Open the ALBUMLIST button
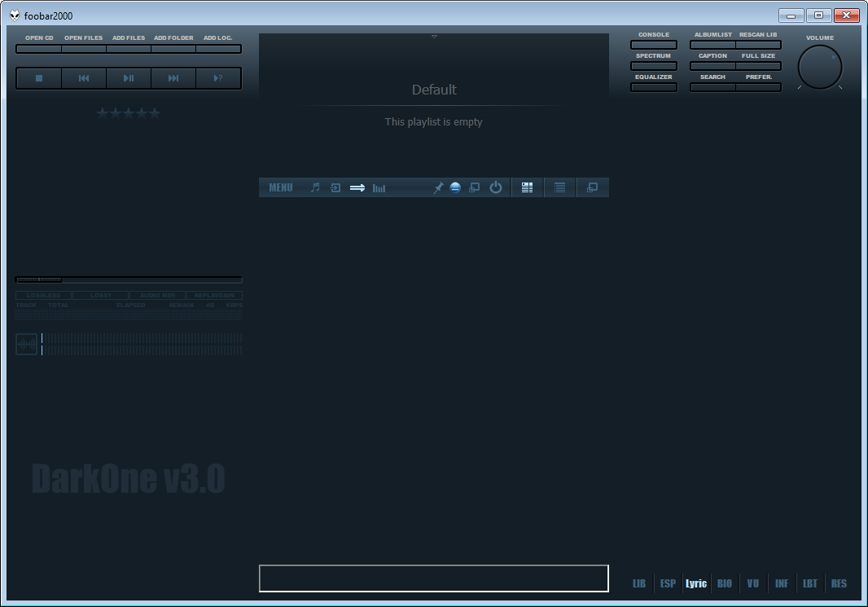 (713, 44)
